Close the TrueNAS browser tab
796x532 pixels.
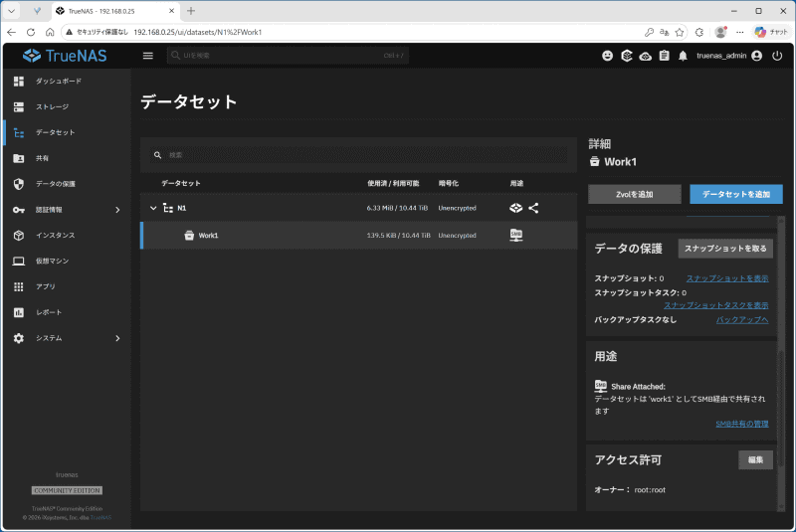pyautogui.click(x=171, y=11)
